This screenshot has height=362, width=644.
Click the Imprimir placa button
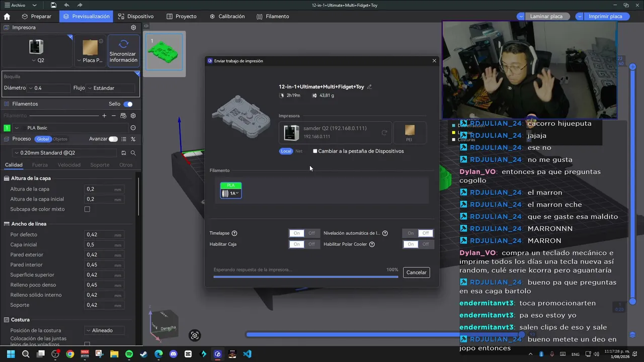605,16
